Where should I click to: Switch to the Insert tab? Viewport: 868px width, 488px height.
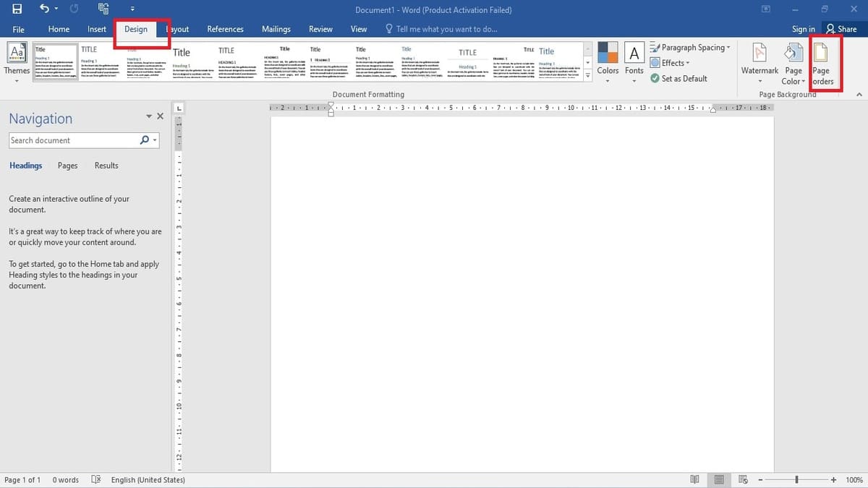(97, 30)
